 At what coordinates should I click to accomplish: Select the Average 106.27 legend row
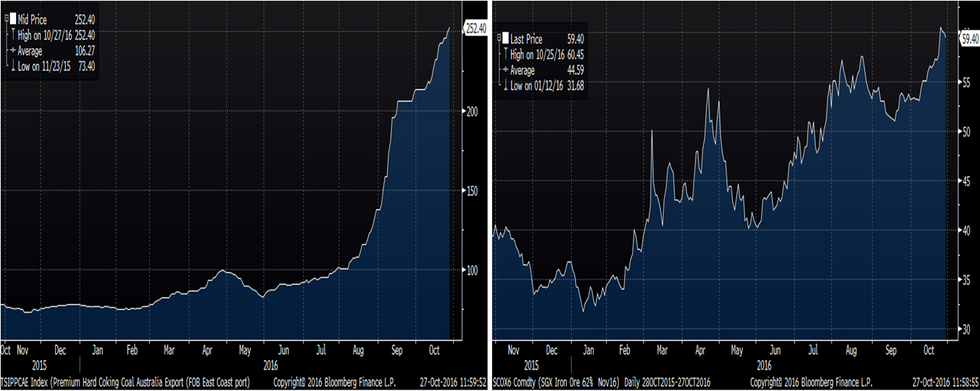(51, 51)
